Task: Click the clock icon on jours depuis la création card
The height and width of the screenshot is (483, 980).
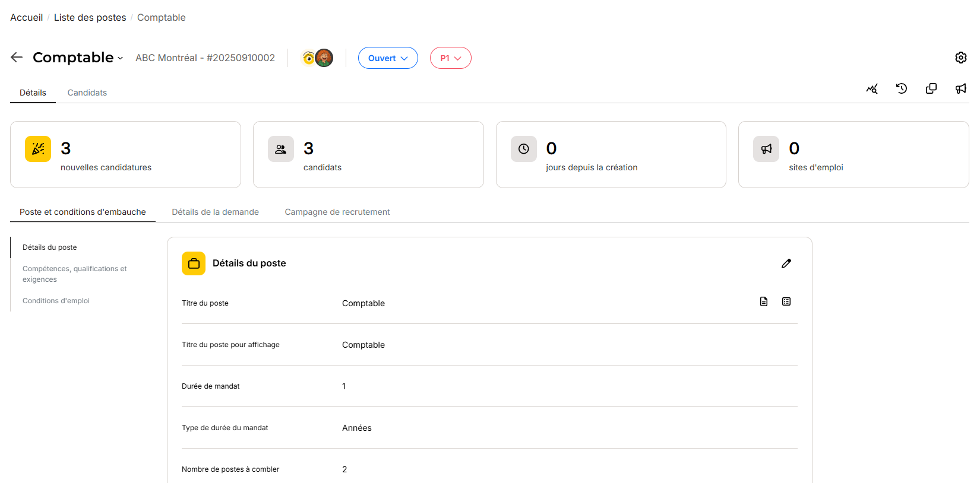Action: point(524,149)
